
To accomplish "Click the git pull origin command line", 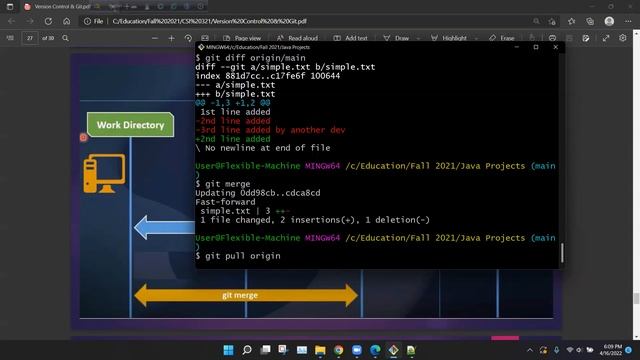I will pyautogui.click(x=238, y=256).
